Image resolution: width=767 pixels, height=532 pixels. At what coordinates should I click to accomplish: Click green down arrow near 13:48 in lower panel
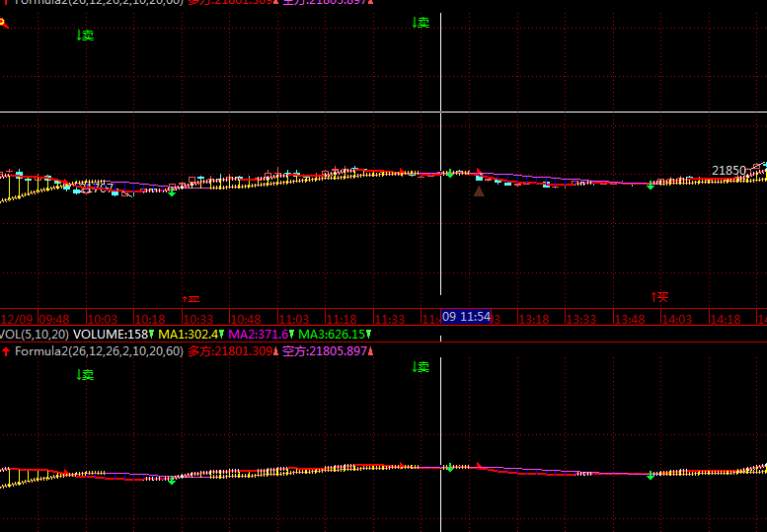[651, 476]
